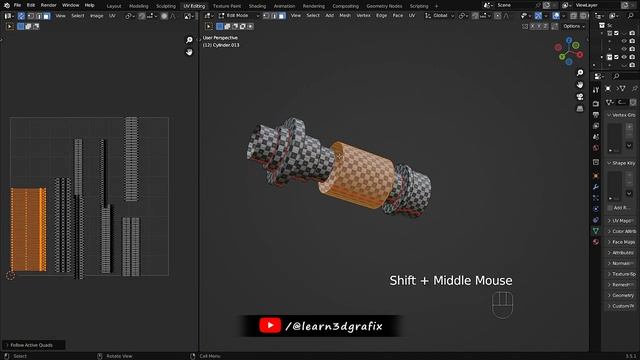This screenshot has width=640, height=360.
Task: Open Modifiers wrench properties tab
Action: [596, 187]
